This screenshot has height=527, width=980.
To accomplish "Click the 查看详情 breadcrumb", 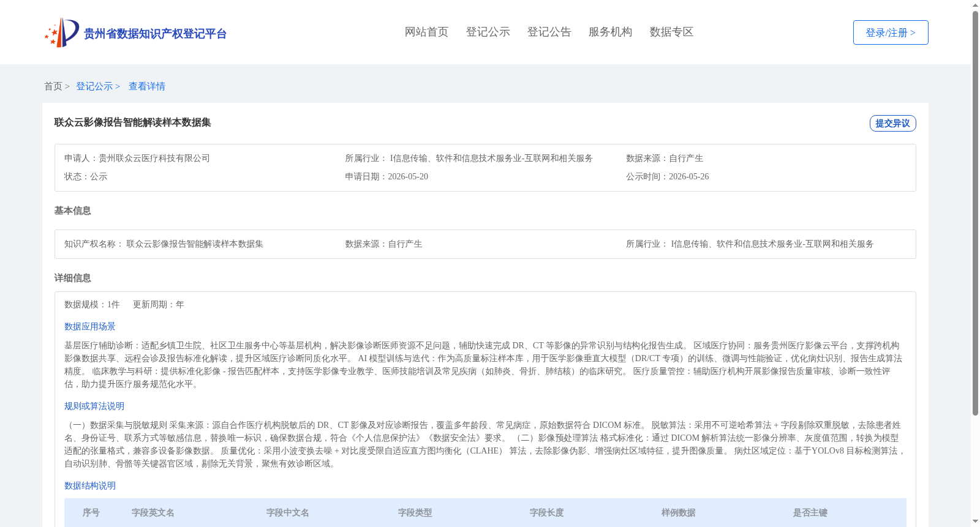I will coord(147,86).
